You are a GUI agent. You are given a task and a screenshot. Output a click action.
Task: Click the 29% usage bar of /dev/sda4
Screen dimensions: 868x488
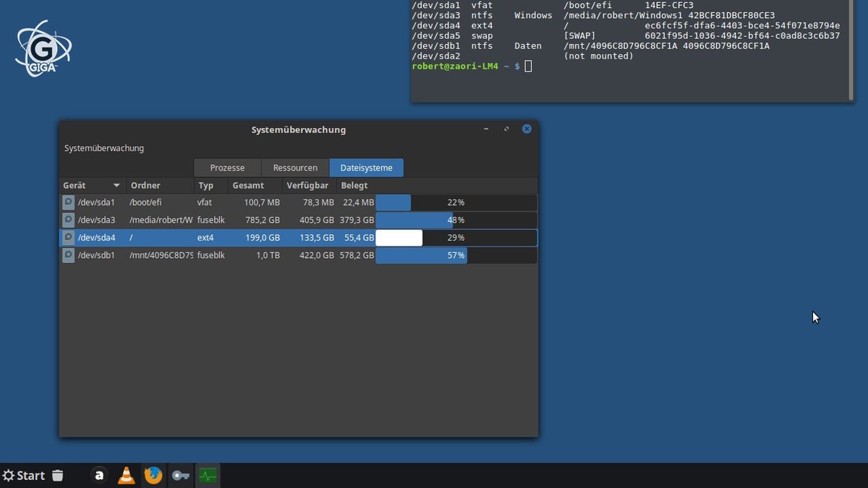[x=456, y=237]
